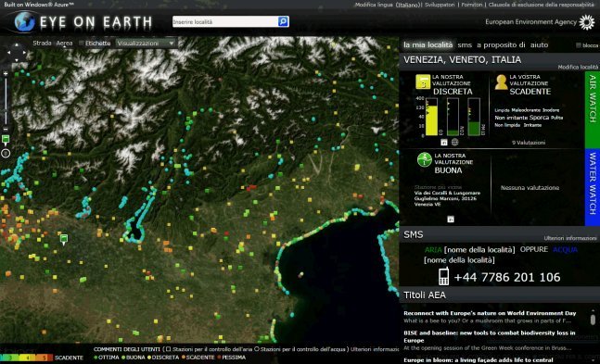Select water stations radio in legend

(257, 349)
